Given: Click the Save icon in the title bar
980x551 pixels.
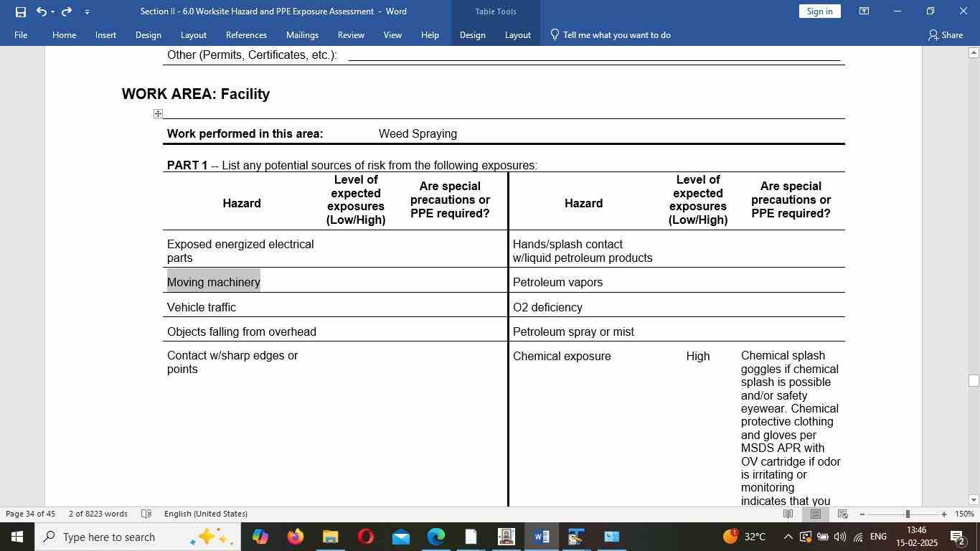Looking at the screenshot, I should coord(21,11).
